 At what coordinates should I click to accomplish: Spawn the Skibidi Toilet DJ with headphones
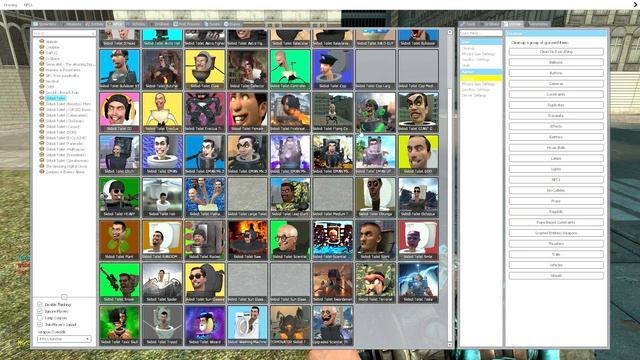tap(120, 112)
